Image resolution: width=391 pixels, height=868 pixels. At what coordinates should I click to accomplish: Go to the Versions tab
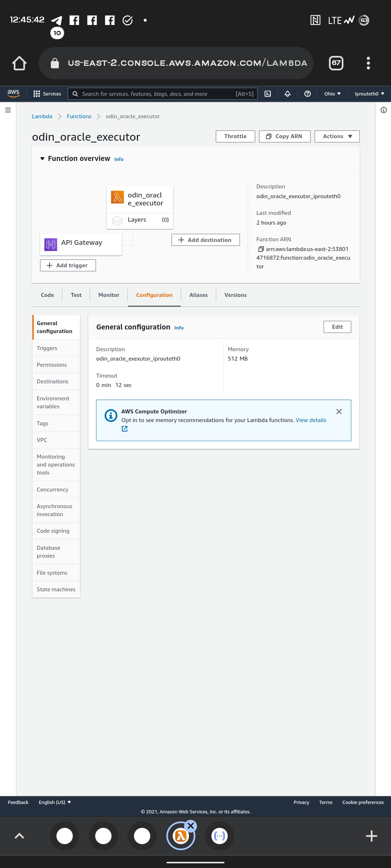point(235,295)
